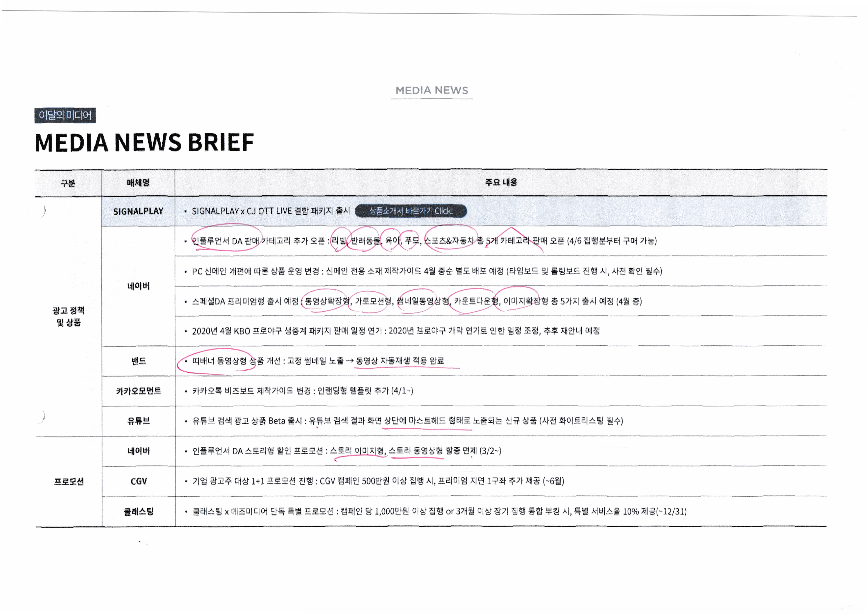Click the circled 동영상확장형 text
The height and width of the screenshot is (614, 868).
coord(327,301)
